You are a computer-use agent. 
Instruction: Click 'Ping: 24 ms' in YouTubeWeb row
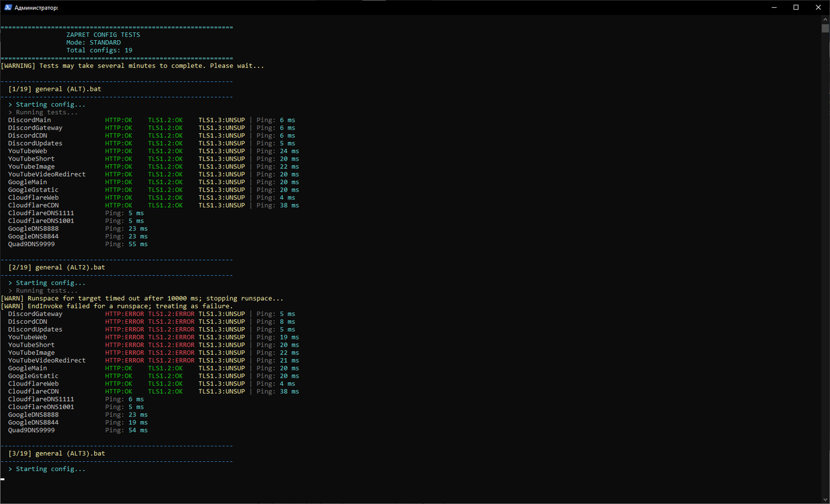click(x=278, y=151)
